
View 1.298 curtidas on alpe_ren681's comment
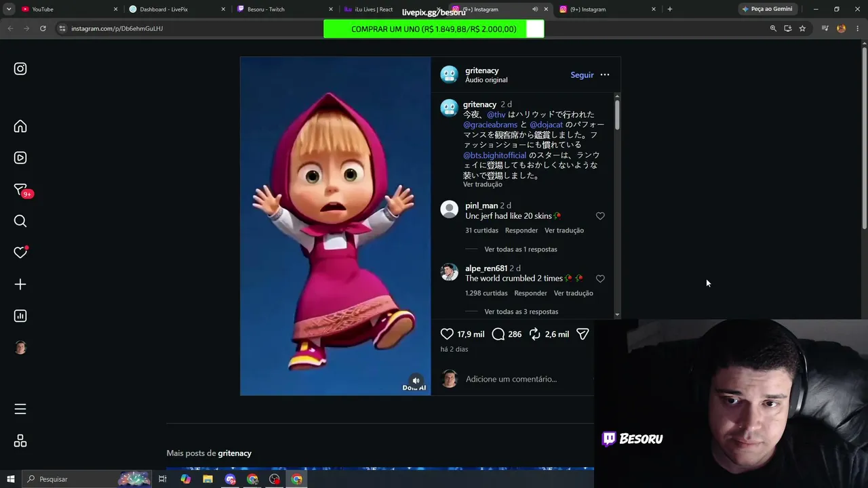point(486,293)
